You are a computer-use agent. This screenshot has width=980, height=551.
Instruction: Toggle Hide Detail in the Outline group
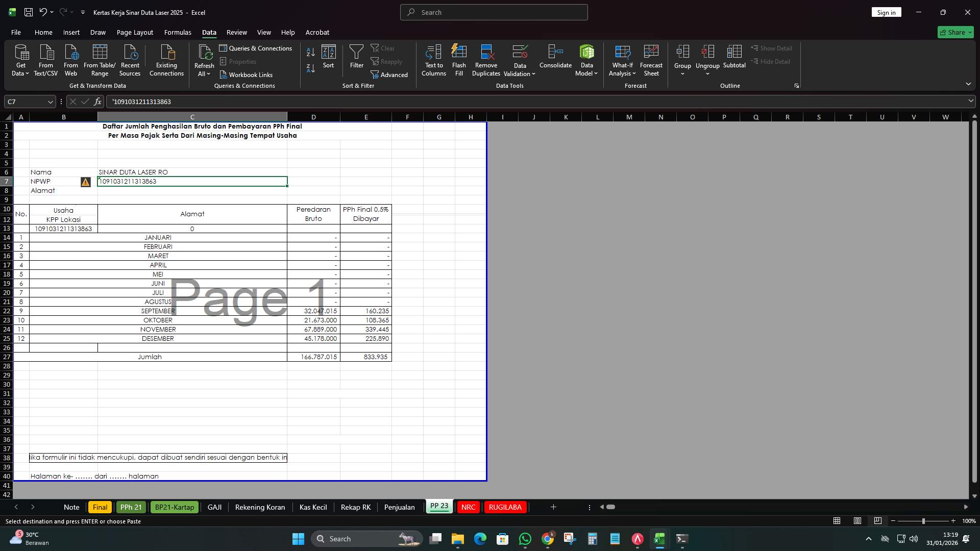click(772, 61)
